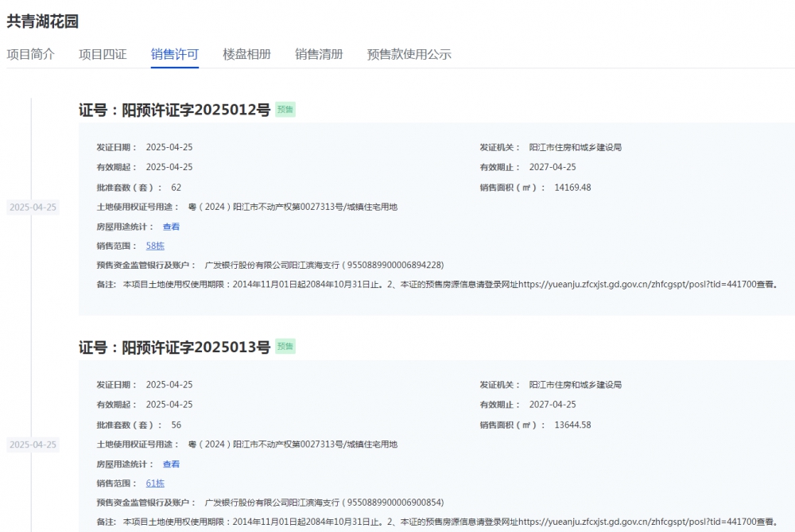Click the 备注 remark text of certificate 2025013
The height and width of the screenshot is (532, 795).
[x=450, y=522]
